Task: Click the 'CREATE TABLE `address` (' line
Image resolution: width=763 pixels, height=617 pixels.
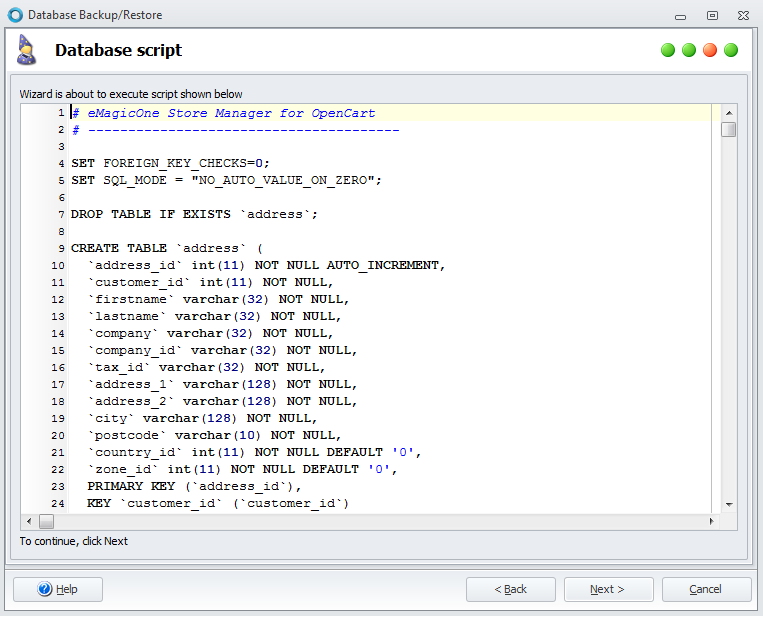Action: click(167, 248)
